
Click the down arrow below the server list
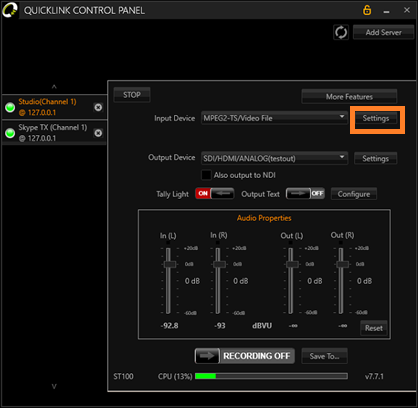[54, 387]
